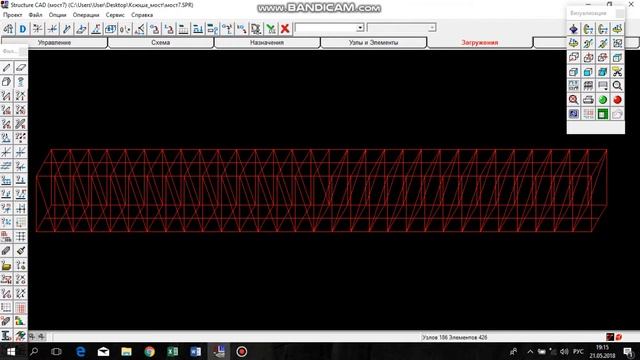Click the house-shaped first toolbar icon
Viewport: 640px width, 360px height.
[x=9, y=29]
